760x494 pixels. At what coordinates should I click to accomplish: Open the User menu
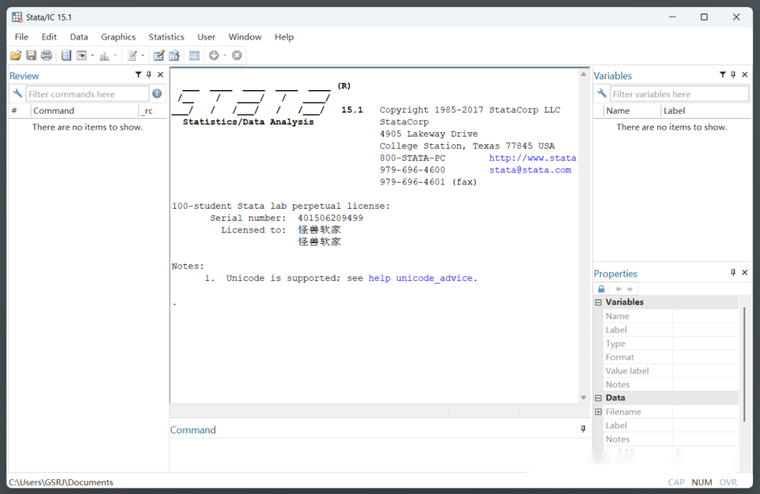[x=206, y=37]
